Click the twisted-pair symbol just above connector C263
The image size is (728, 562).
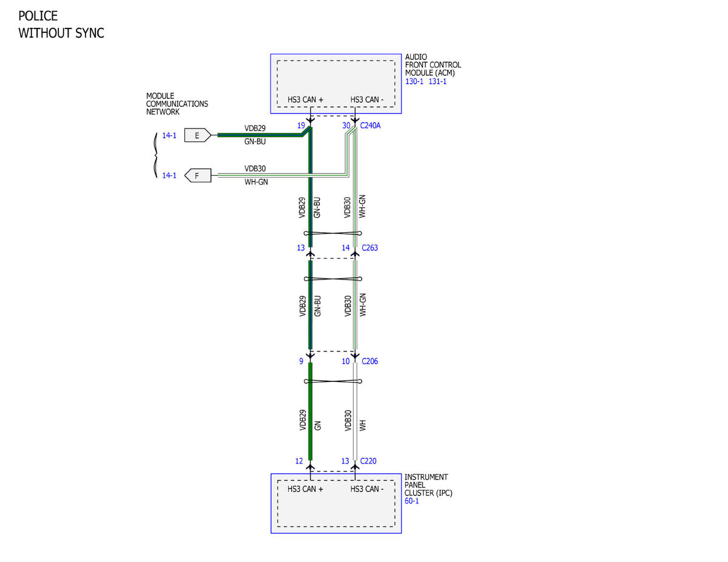(x=332, y=233)
